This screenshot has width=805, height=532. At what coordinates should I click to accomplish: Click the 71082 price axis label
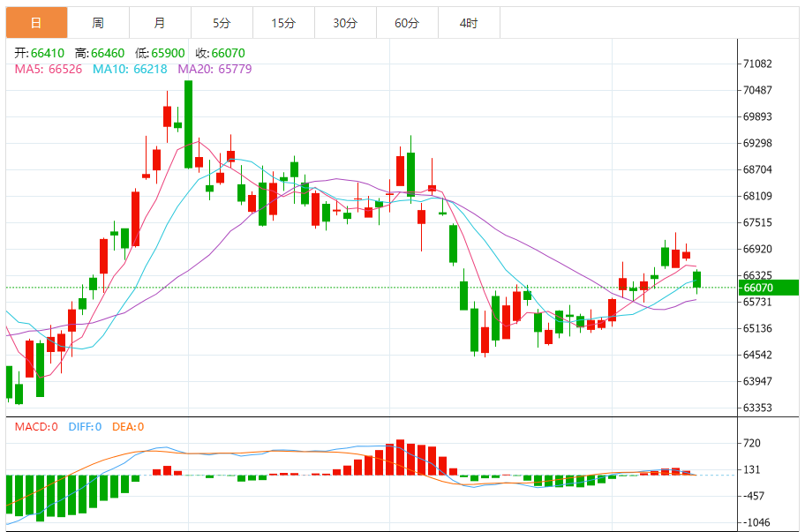[x=757, y=64]
